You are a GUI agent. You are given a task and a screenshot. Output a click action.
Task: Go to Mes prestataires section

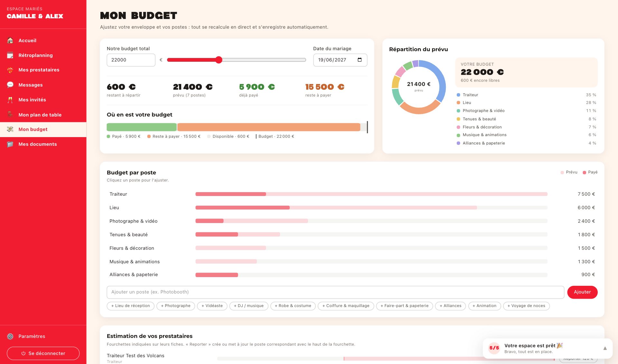click(x=43, y=70)
